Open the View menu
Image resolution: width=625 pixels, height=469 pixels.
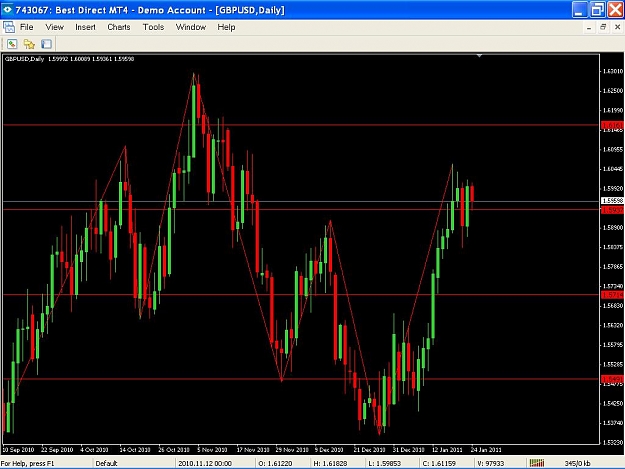[x=55, y=27]
